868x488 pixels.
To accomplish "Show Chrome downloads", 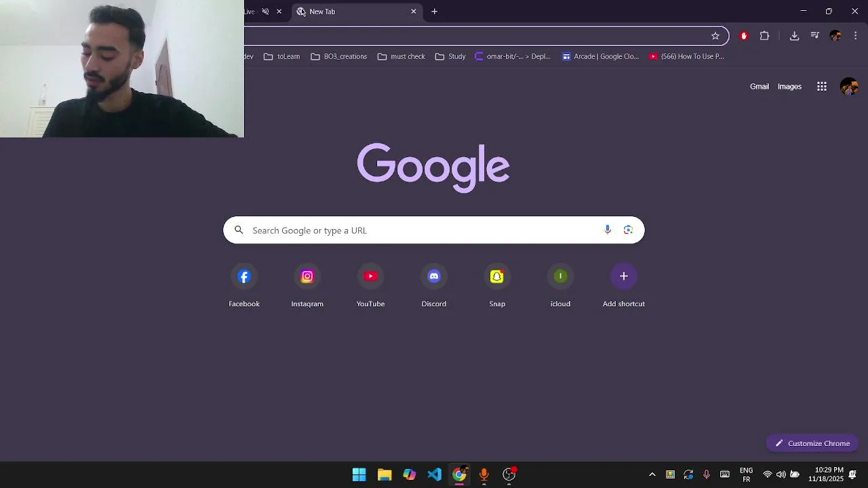I will coord(794,36).
